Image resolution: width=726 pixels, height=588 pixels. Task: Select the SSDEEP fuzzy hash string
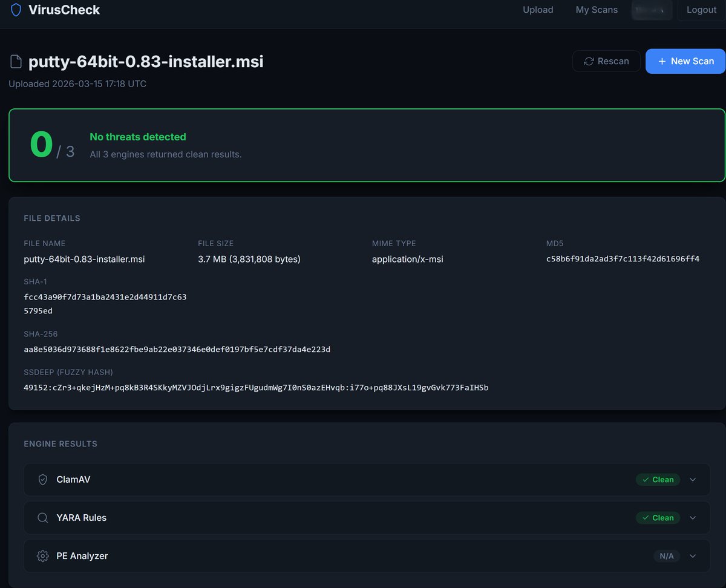256,387
